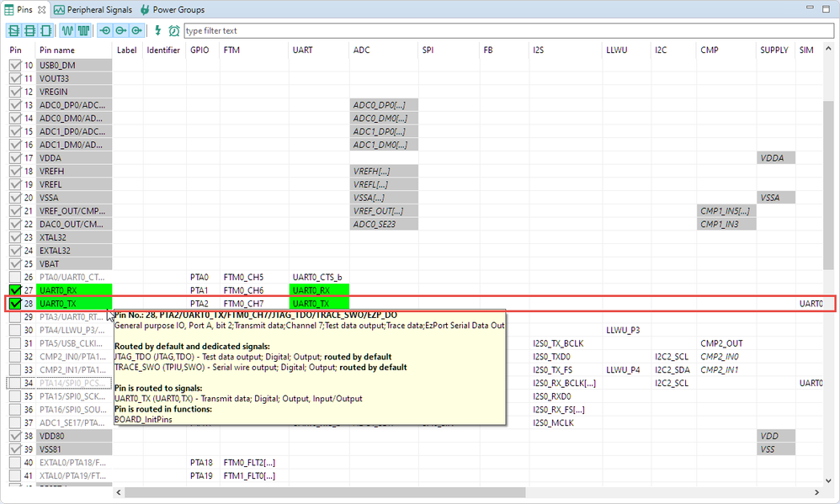The width and height of the screenshot is (840, 504).
Task: Minimize the Pins view panel
Action: coord(810,8)
